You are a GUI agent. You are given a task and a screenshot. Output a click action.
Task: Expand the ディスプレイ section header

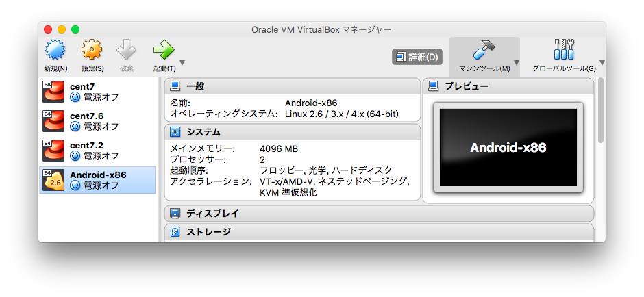379,214
